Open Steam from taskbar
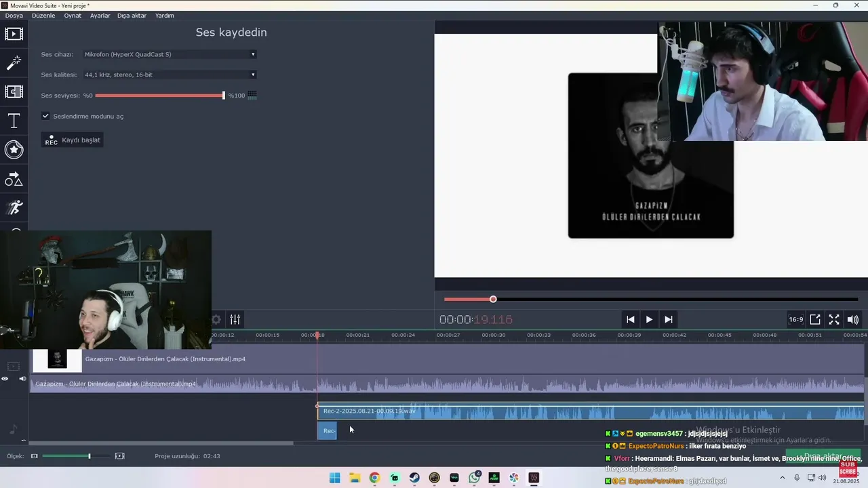The width and height of the screenshot is (868, 488). click(x=414, y=478)
